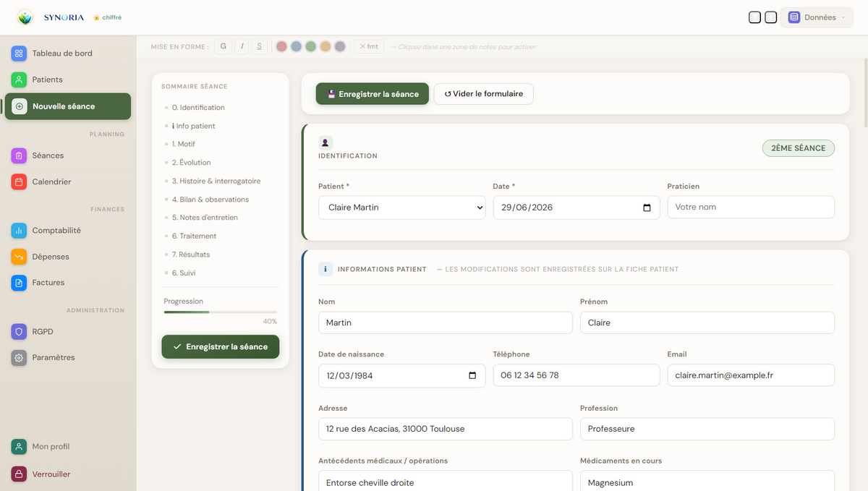This screenshot has width=868, height=491.
Task: Click the Verrouiller lock icon
Action: tap(19, 474)
